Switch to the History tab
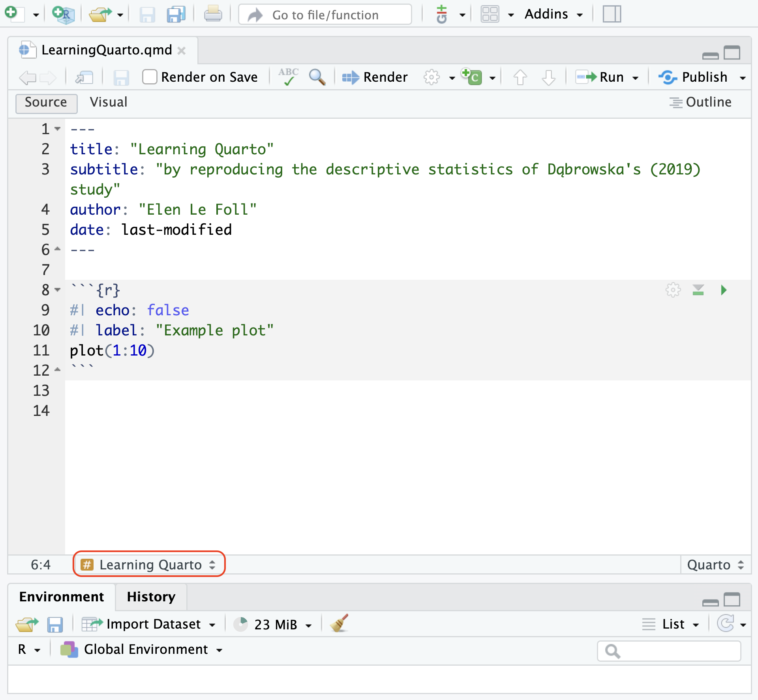 tap(150, 597)
